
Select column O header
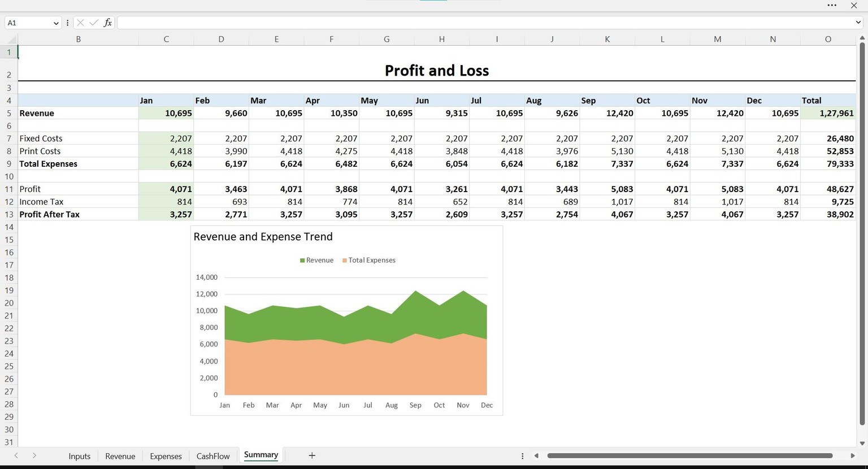[828, 39]
